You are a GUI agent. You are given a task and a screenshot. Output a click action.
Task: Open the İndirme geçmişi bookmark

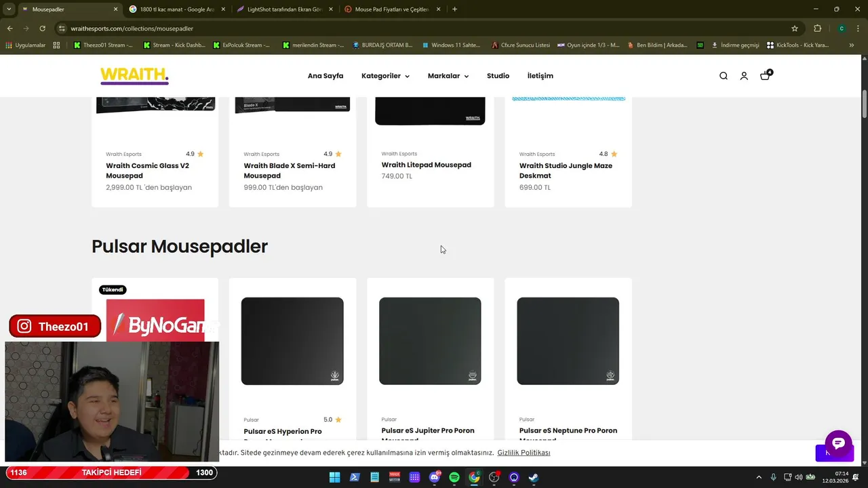[x=735, y=45]
